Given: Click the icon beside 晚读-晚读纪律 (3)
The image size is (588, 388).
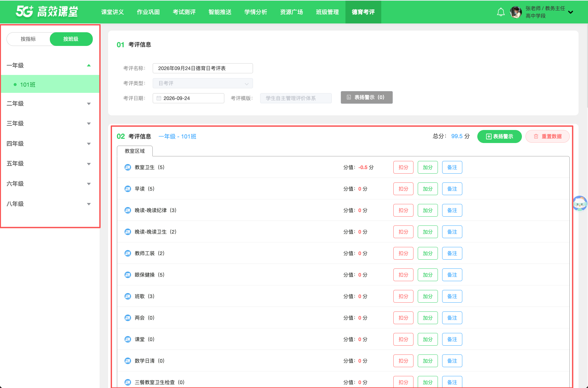Looking at the screenshot, I should [128, 210].
